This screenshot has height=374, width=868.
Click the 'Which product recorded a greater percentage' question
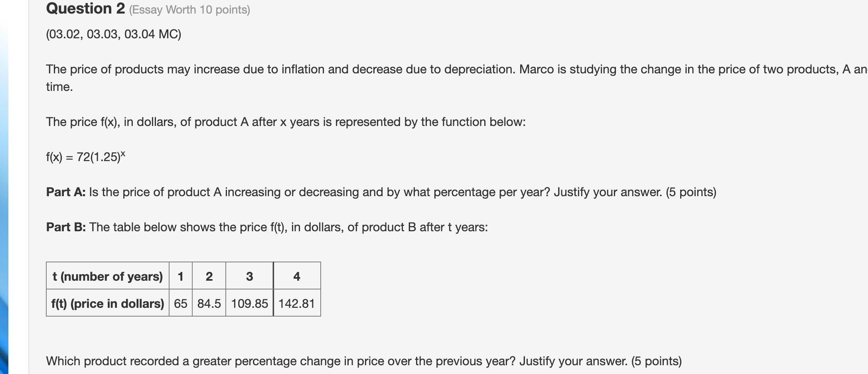point(364,361)
